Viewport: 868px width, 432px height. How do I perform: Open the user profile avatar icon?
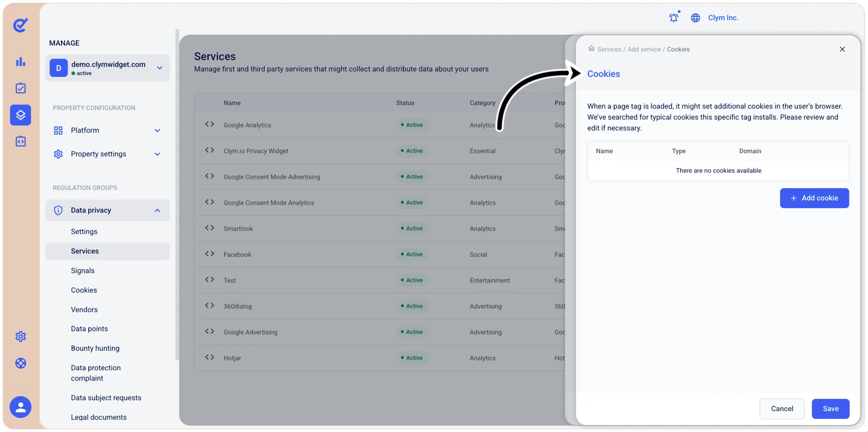(x=20, y=407)
